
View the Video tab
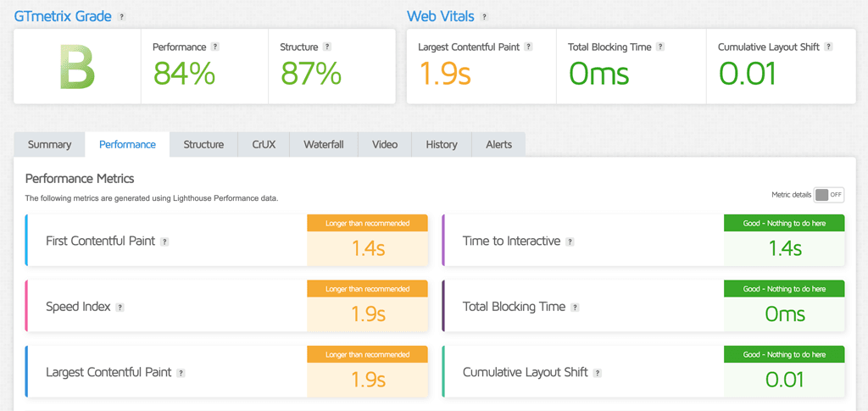pyautogui.click(x=385, y=145)
